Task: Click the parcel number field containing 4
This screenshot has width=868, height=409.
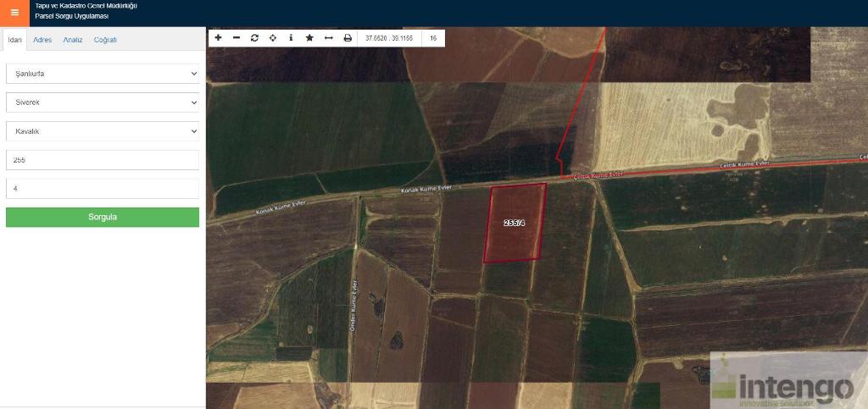Action: [x=102, y=189]
